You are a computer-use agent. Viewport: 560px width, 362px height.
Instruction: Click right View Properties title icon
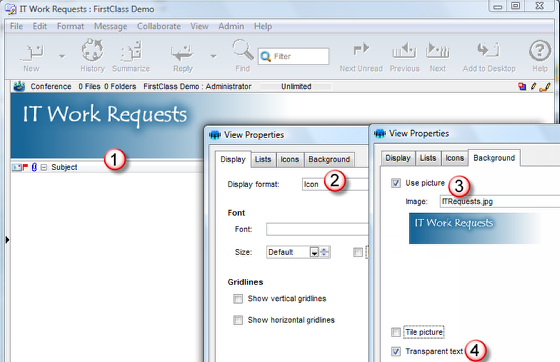point(380,134)
